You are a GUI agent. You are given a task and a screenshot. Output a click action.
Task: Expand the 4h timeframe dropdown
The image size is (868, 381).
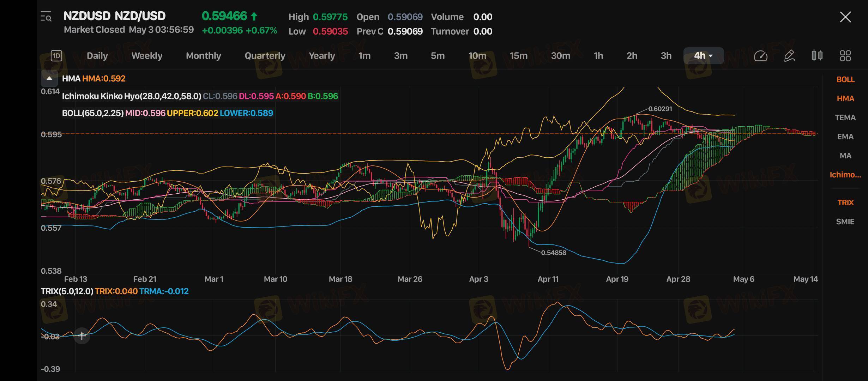[703, 56]
